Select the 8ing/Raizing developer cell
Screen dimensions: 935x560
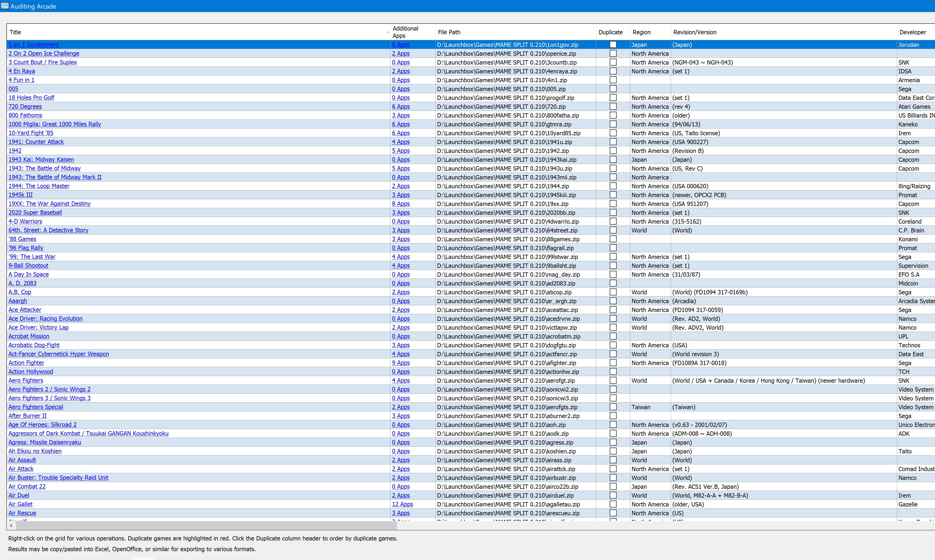tap(916, 186)
